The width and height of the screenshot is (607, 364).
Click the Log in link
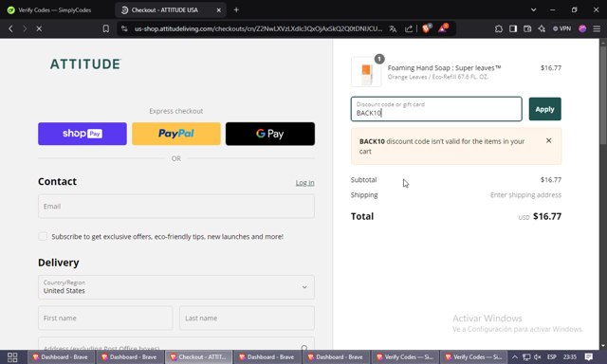pos(305,183)
